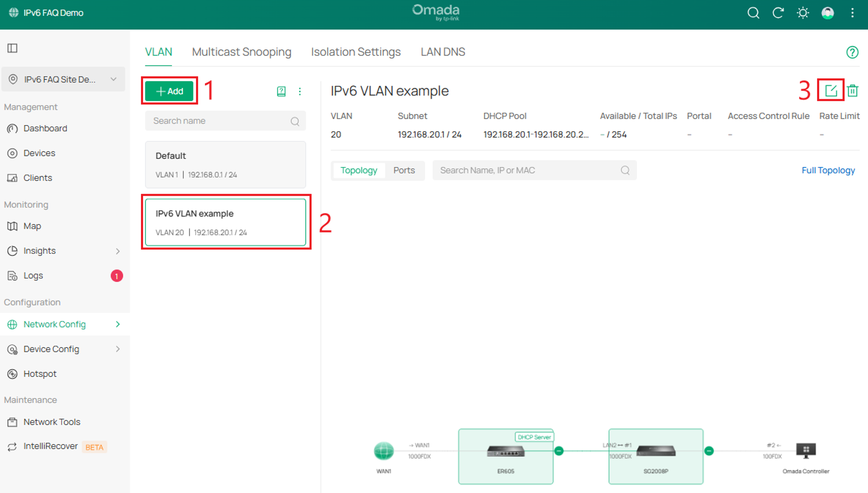Switch to the VLAN tab

pyautogui.click(x=158, y=52)
